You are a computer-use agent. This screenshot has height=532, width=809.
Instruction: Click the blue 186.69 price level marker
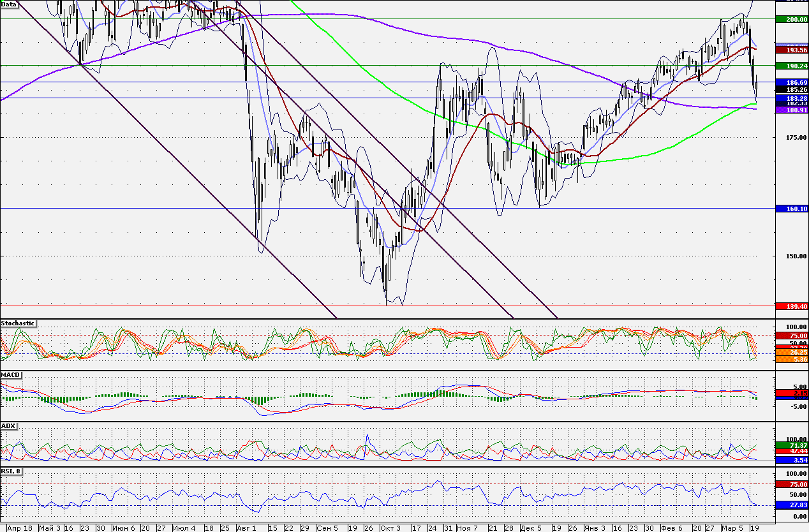(x=791, y=82)
